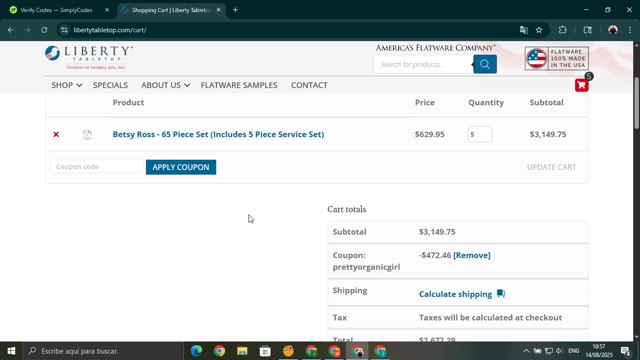The height and width of the screenshot is (360, 640).
Task: Open a new browser tab
Action: point(235,10)
